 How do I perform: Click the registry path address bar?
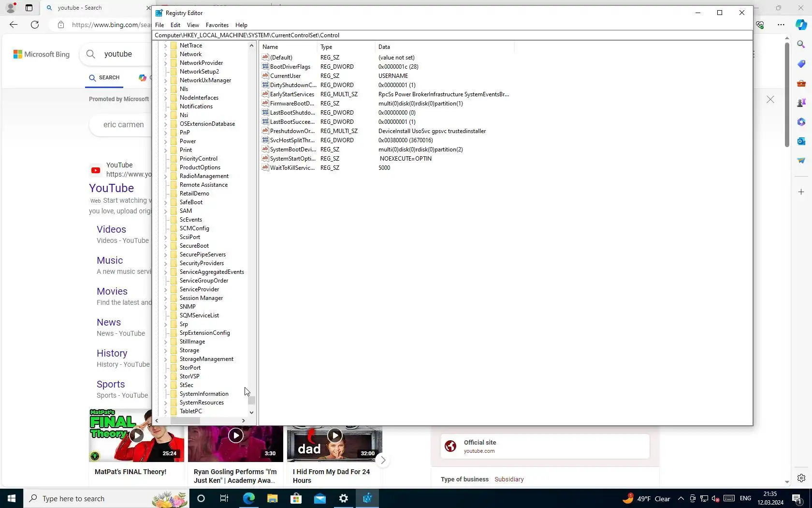coord(452,35)
